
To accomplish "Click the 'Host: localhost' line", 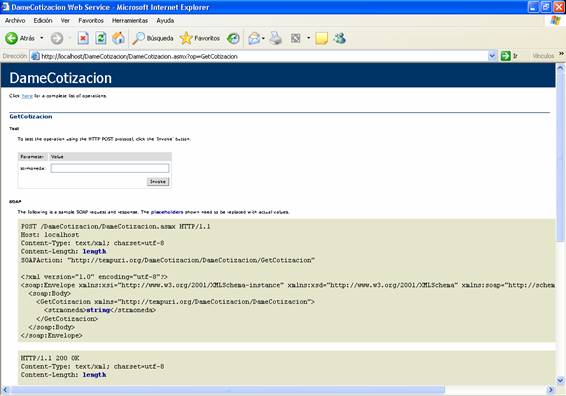I will 50,235.
